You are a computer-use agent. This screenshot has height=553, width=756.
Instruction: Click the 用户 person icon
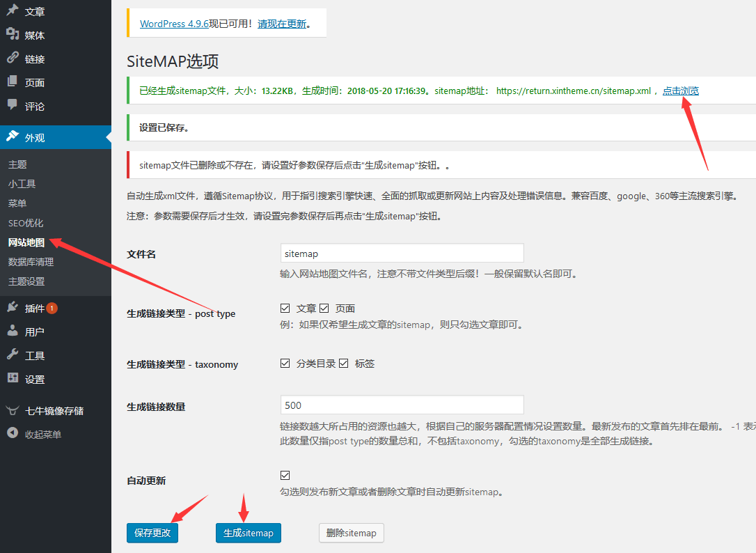pos(13,332)
